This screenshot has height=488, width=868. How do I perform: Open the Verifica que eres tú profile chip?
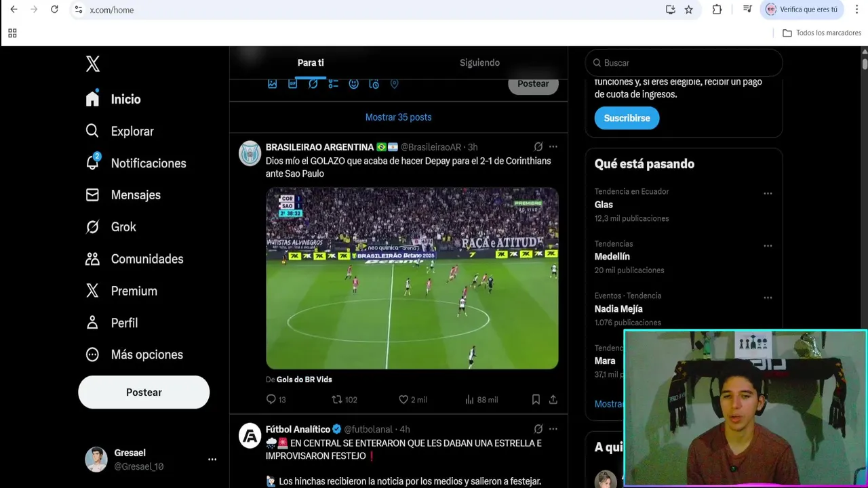pos(803,9)
